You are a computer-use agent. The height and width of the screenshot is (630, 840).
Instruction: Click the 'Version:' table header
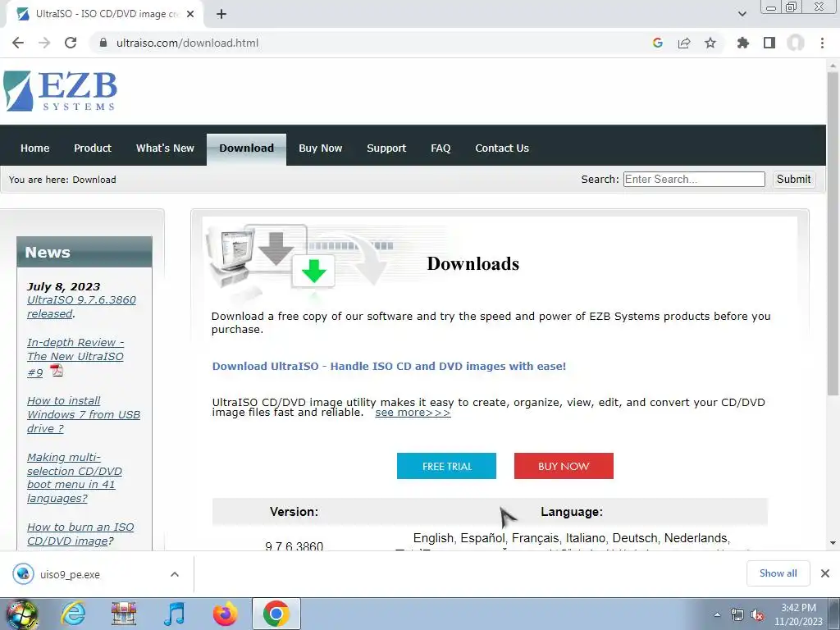pyautogui.click(x=294, y=512)
